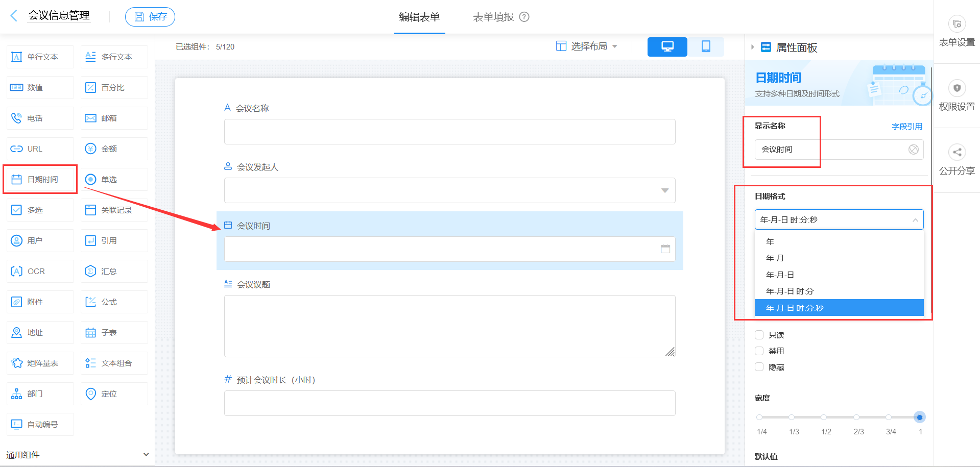
Task: Enable the 只读 checkbox
Action: point(759,335)
